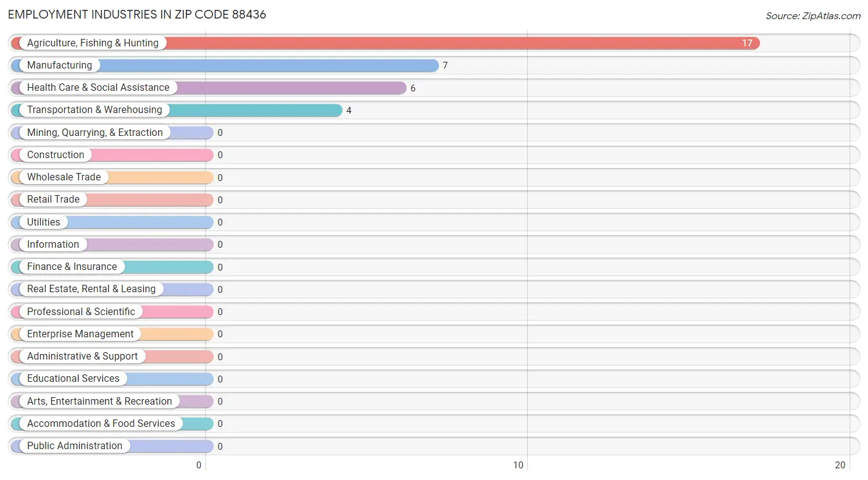Click the 0 value beside Public Administration
The width and height of the screenshot is (868, 480).
point(220,446)
